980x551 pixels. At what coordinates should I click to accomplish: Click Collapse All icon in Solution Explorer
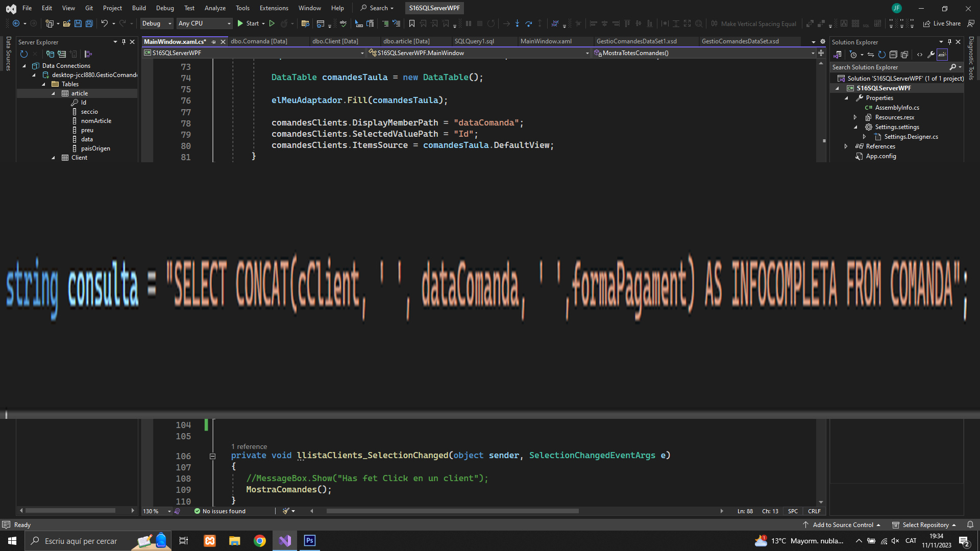(x=893, y=55)
